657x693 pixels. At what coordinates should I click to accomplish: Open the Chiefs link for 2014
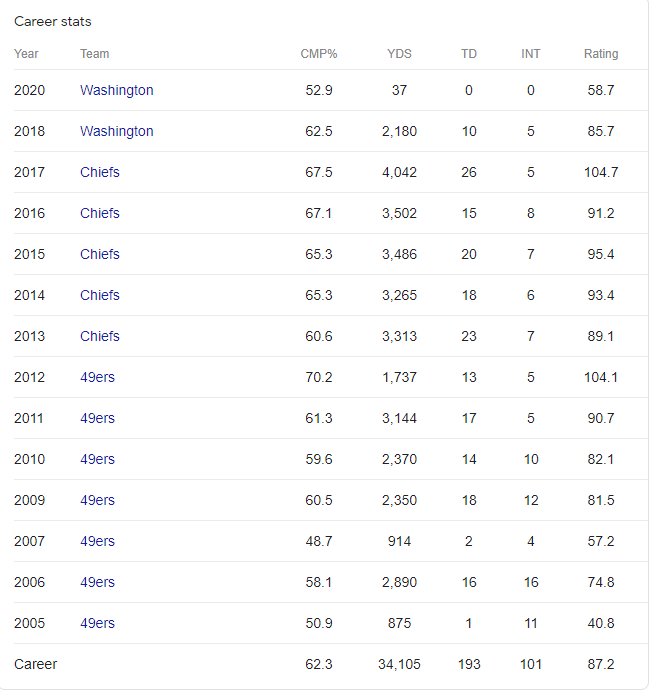(x=100, y=295)
